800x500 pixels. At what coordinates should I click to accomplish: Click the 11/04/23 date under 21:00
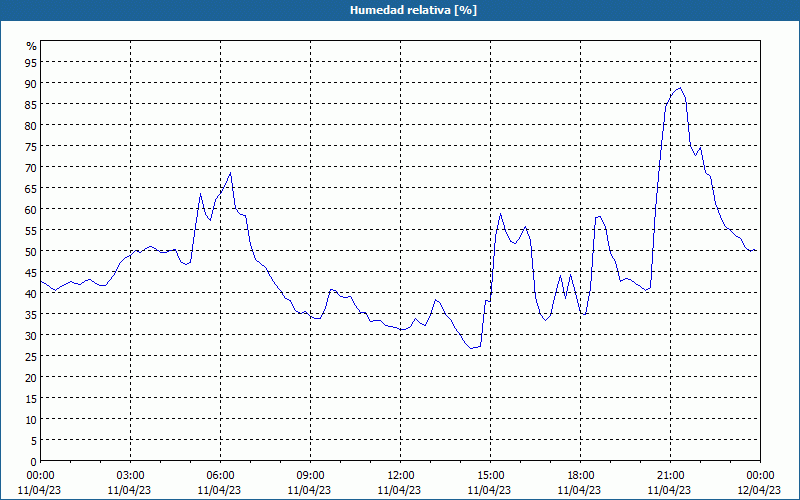pos(669,490)
